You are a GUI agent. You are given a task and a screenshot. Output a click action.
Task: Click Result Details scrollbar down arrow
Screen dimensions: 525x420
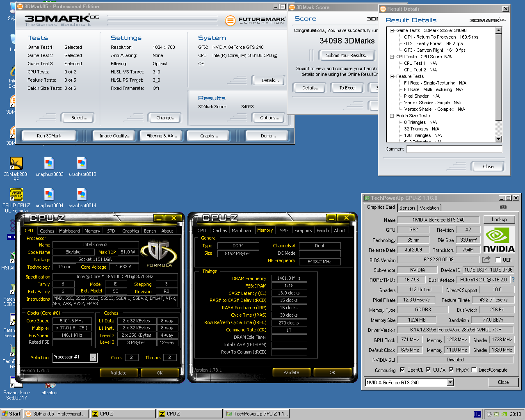(x=499, y=139)
